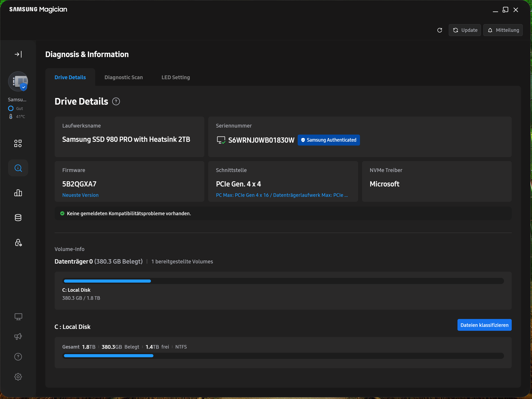The image size is (532, 399).
Task: Click the PC Max PCIe interface link
Action: tap(282, 195)
